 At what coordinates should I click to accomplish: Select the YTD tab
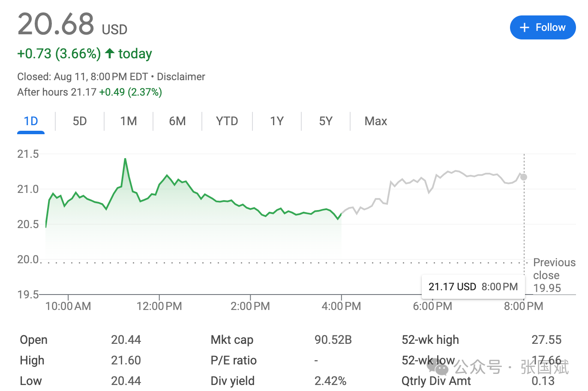(227, 121)
